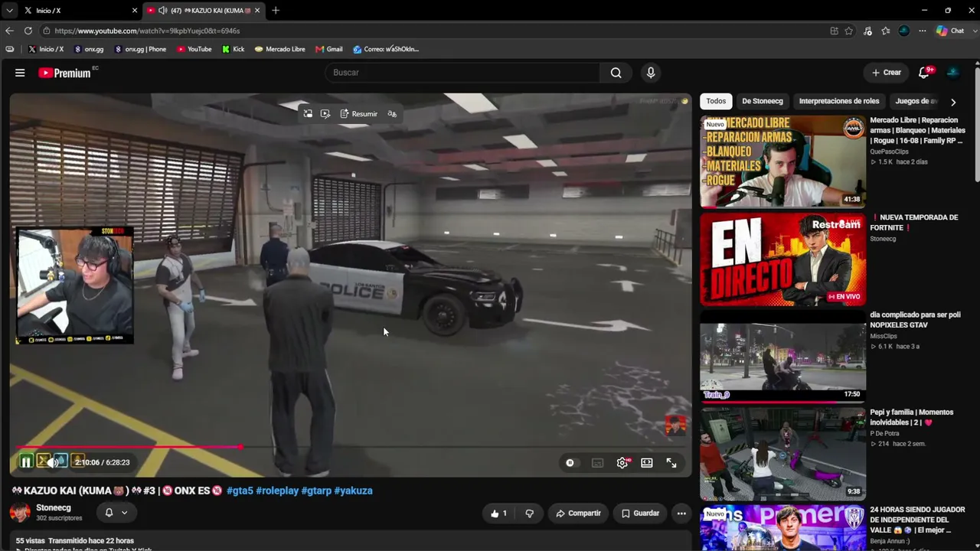Open '24 HORAS SIENDO JUGADOR DE INDEPENDIENTE' video title
The image size is (980, 551).
917,520
